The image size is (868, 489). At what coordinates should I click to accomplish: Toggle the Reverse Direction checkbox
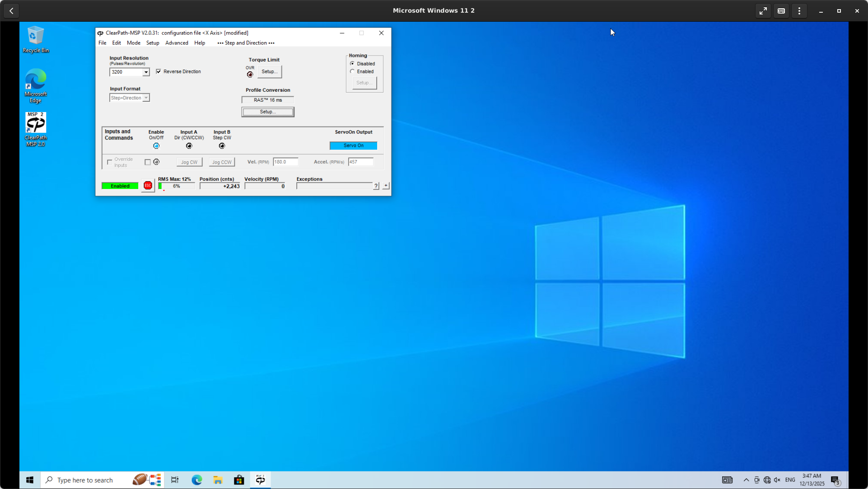tap(159, 71)
